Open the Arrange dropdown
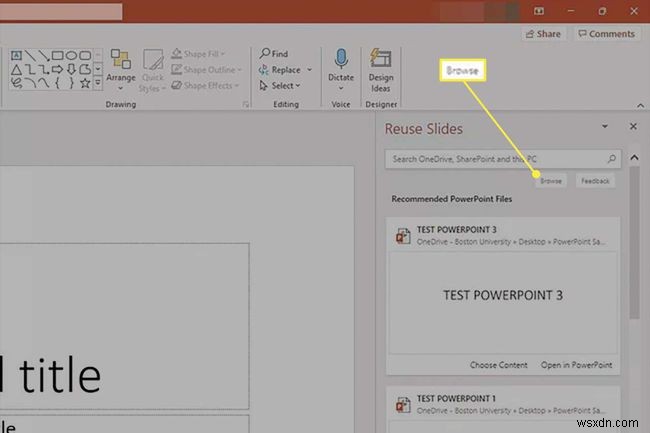650x433 pixels. (x=121, y=70)
